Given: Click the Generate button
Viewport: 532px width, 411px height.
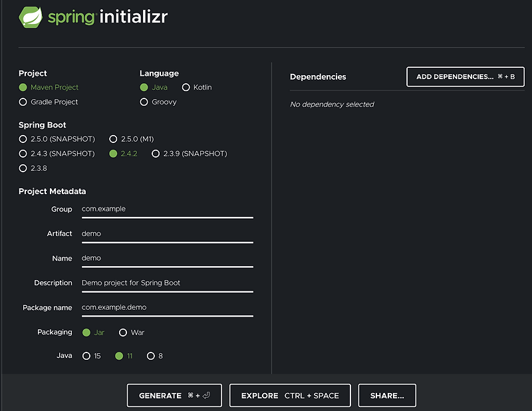Looking at the screenshot, I should [x=174, y=395].
